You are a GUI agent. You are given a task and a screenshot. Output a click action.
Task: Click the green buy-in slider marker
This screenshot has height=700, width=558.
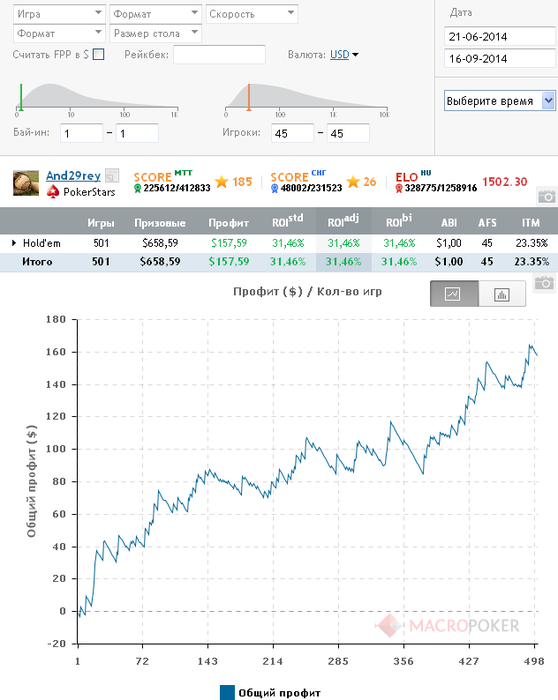[21, 96]
